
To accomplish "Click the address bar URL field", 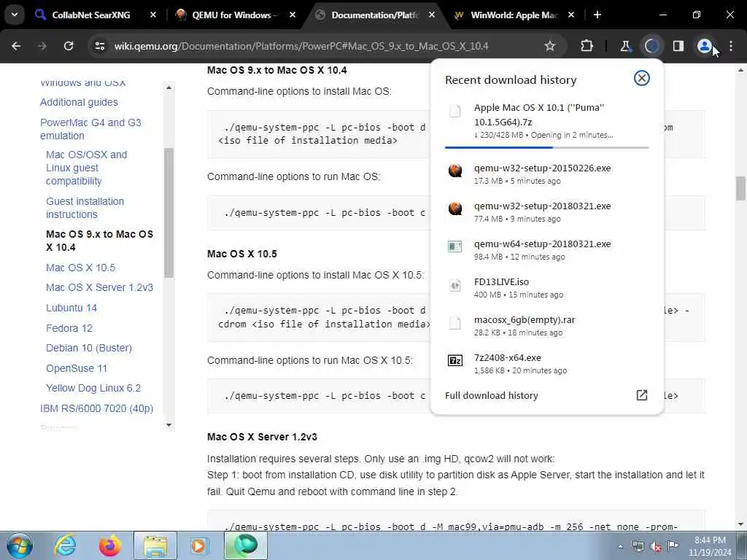I will coord(301,46).
